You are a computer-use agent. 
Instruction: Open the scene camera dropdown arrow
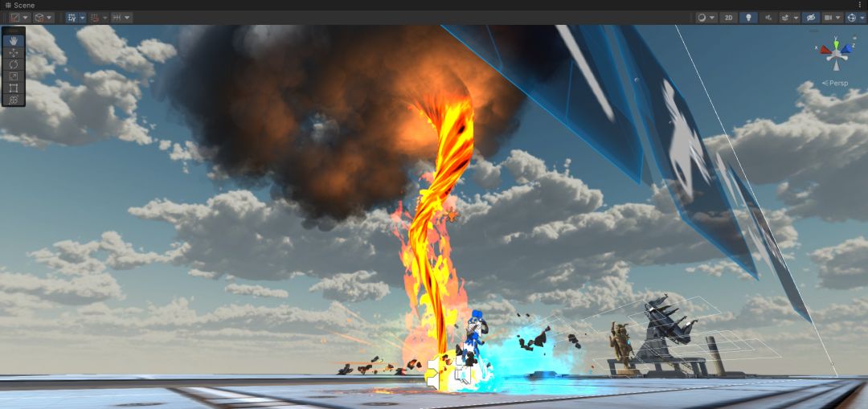tap(839, 18)
